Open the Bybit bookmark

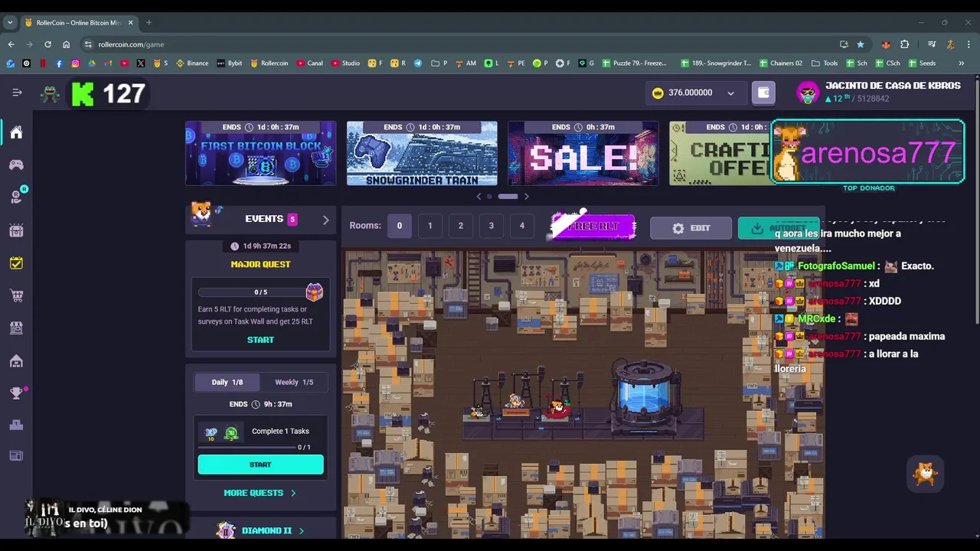(x=229, y=64)
